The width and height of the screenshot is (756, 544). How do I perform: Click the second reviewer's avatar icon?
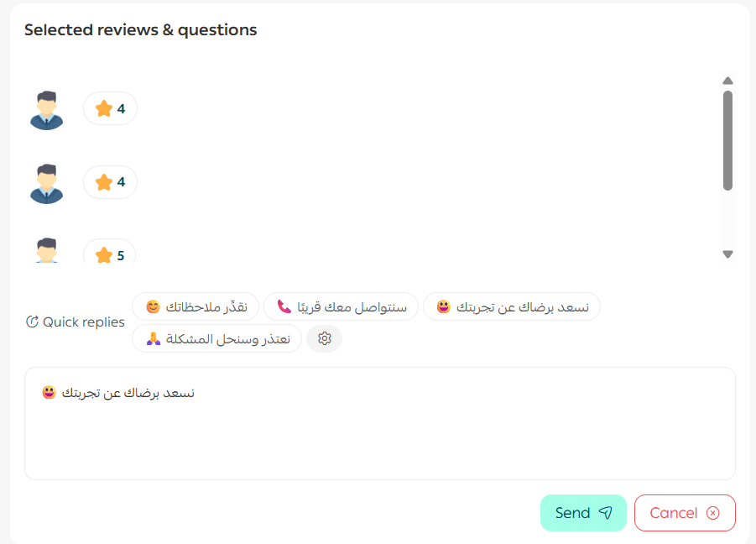47,183
